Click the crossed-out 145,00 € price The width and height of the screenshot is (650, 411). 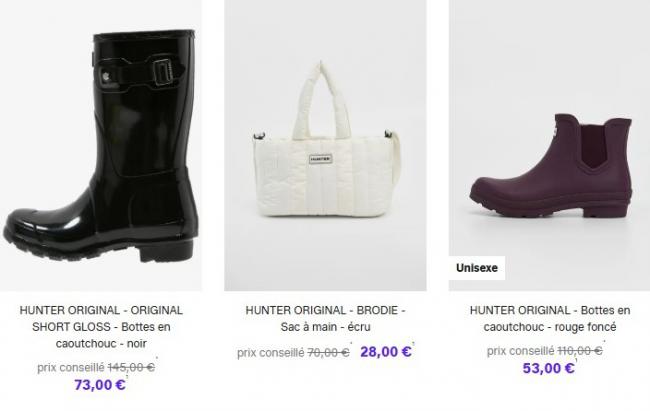(131, 367)
